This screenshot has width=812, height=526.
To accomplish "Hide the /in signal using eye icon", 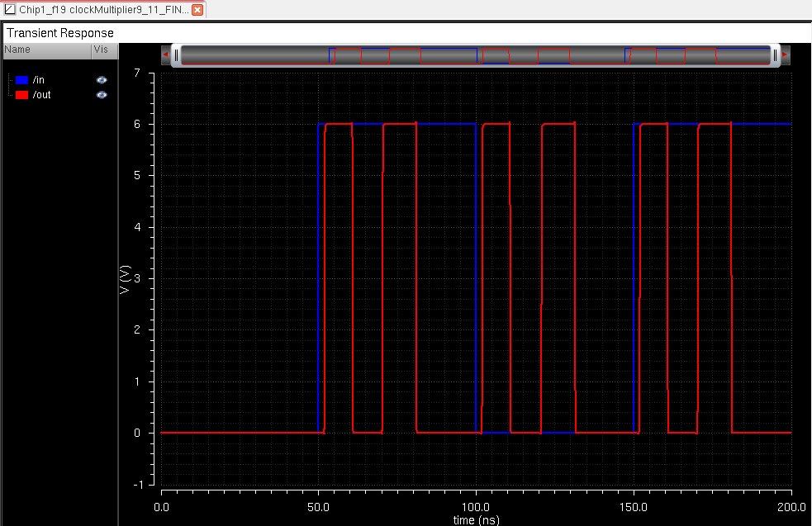I will (x=102, y=80).
